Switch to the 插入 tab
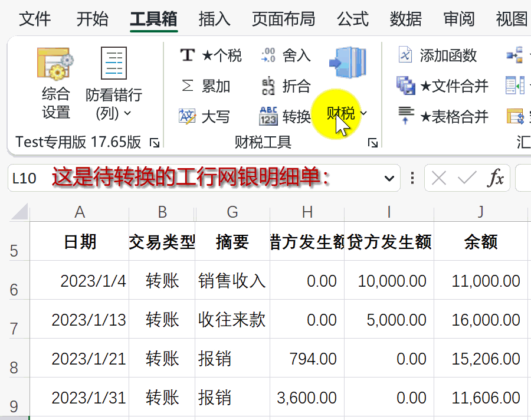531x420 pixels. click(214, 19)
